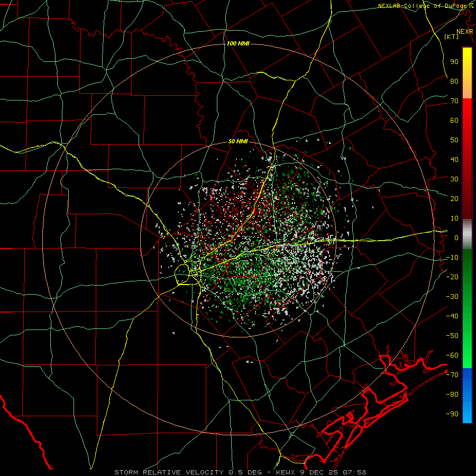Click the "100 NMI" range ring label

tap(238, 44)
